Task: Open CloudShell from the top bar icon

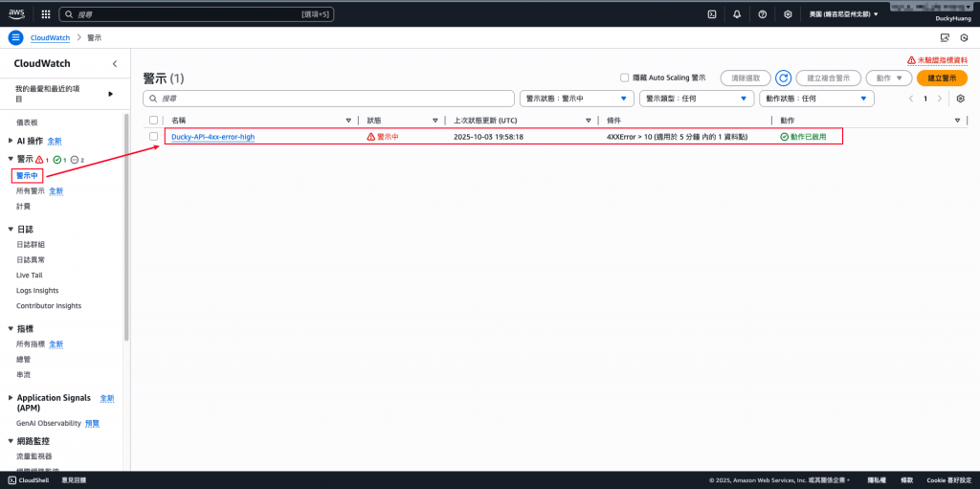Action: click(x=711, y=13)
